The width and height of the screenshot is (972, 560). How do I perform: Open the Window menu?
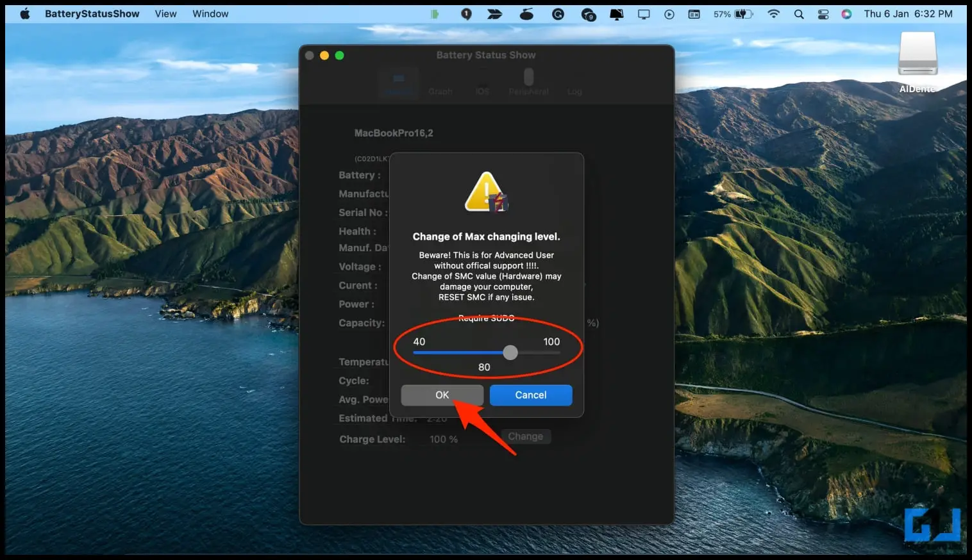[210, 13]
